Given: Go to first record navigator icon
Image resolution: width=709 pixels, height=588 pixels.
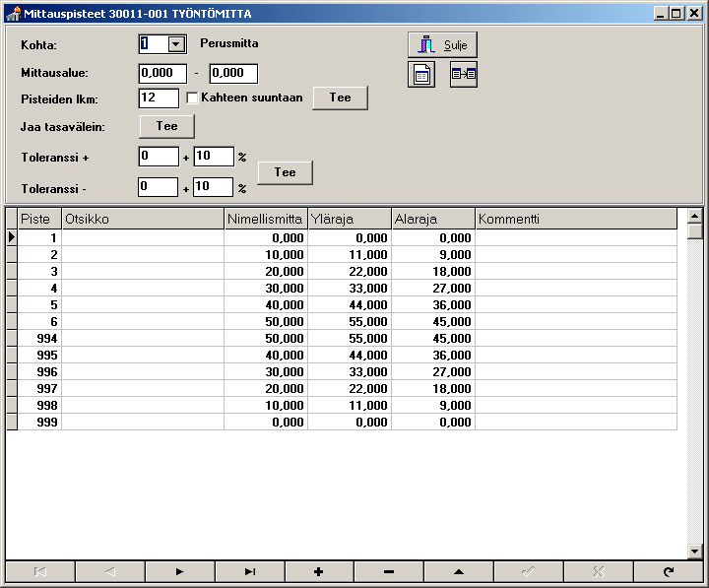Looking at the screenshot, I should pos(40,571).
